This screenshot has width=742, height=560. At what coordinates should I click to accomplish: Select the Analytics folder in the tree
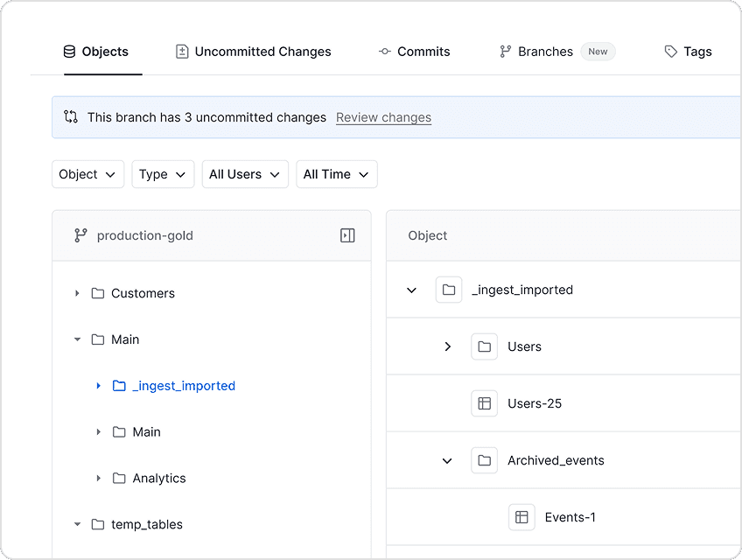click(158, 478)
